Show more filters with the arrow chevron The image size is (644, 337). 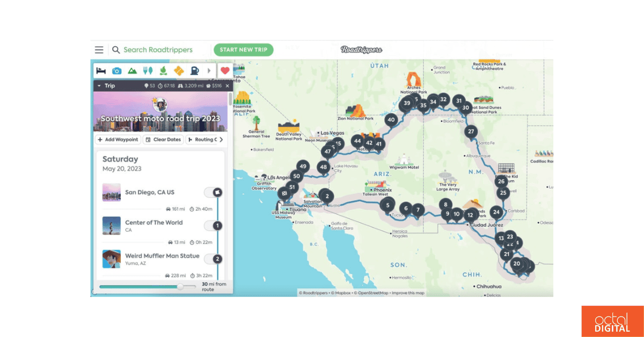point(209,70)
